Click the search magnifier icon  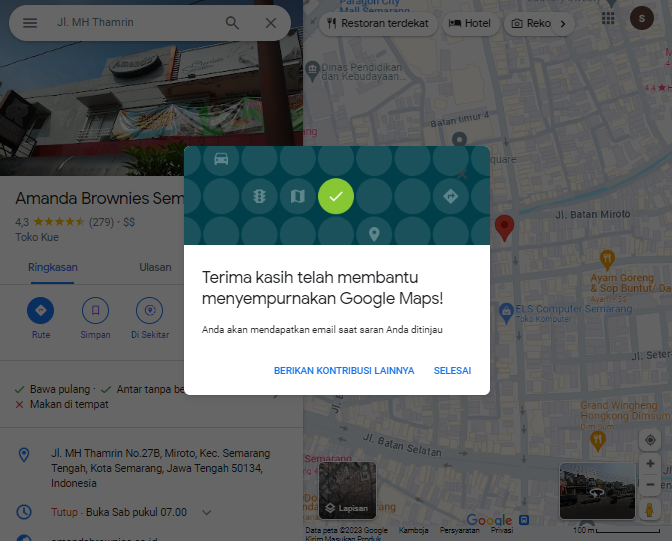pos(232,23)
